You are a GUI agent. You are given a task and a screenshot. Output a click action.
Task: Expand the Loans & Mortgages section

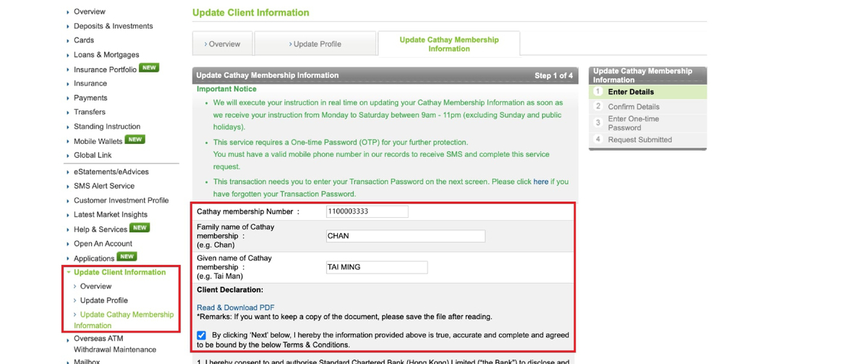[106, 55]
